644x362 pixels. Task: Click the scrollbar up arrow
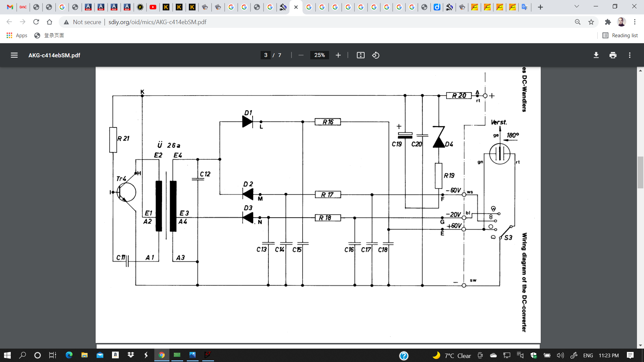pos(640,71)
